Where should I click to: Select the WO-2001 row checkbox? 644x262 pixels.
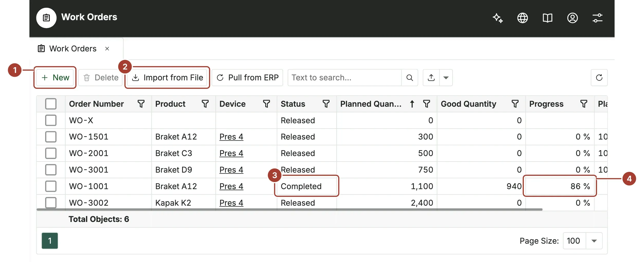pos(51,153)
